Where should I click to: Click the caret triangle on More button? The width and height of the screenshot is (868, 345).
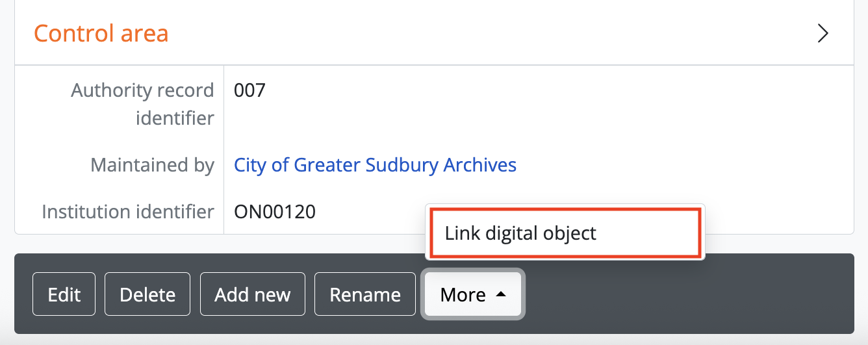click(x=500, y=294)
